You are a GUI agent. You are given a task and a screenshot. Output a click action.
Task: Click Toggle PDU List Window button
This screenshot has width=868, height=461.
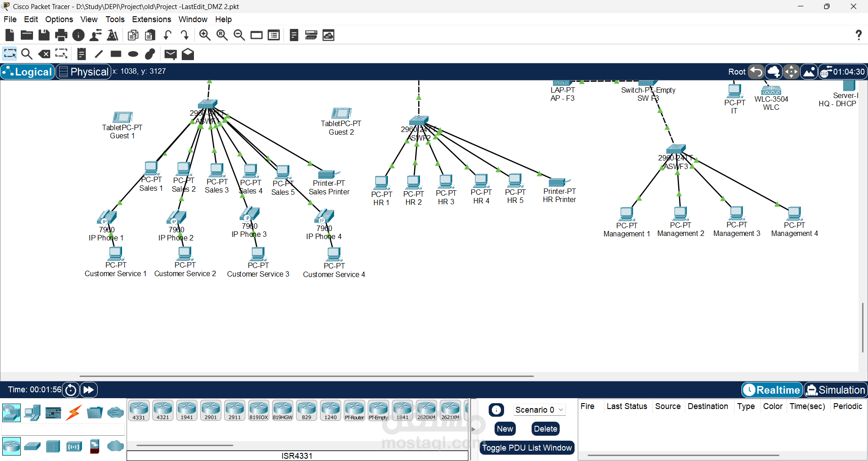(x=527, y=448)
